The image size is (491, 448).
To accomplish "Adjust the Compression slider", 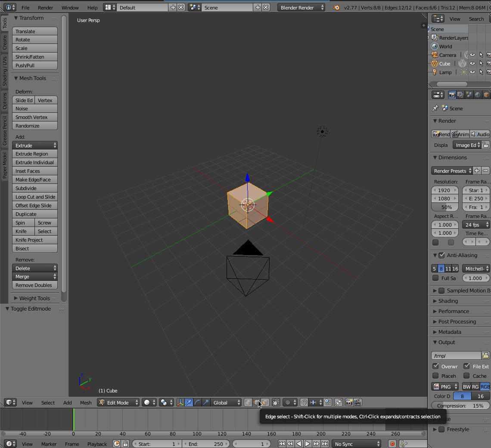I will (460, 405).
